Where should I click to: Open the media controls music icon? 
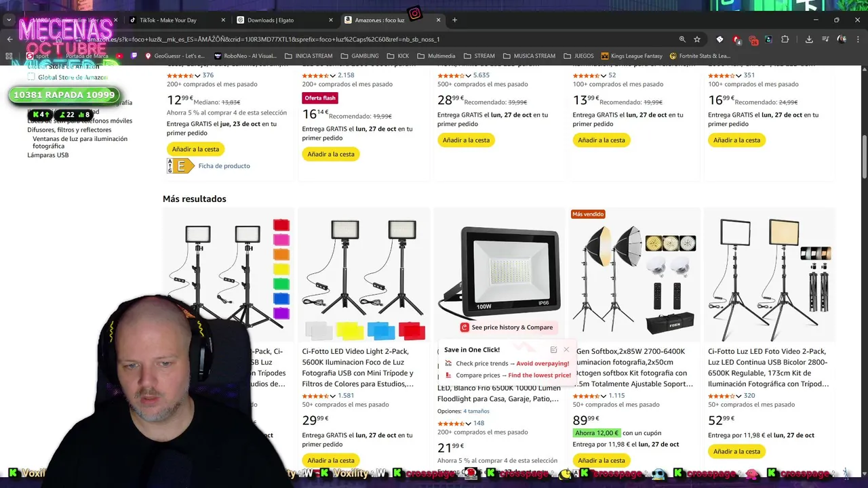pos(825,39)
